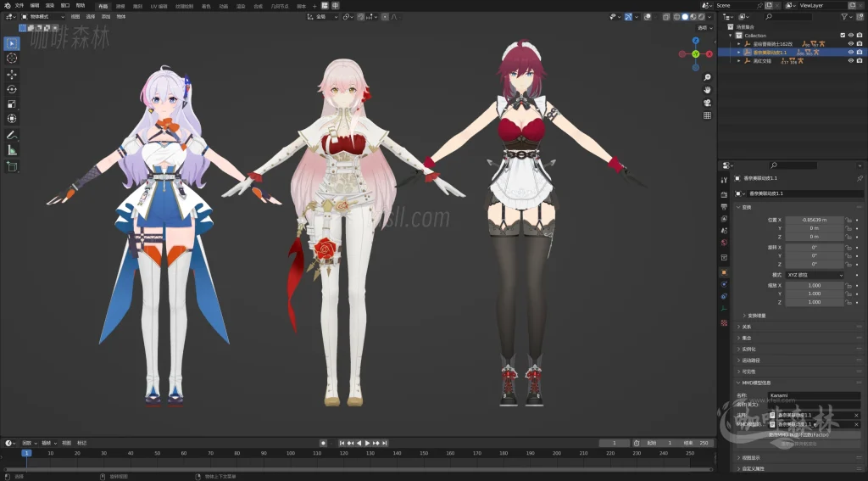Image resolution: width=868 pixels, height=481 pixels.
Task: Collapse the Collection tree arrow
Action: [x=731, y=36]
